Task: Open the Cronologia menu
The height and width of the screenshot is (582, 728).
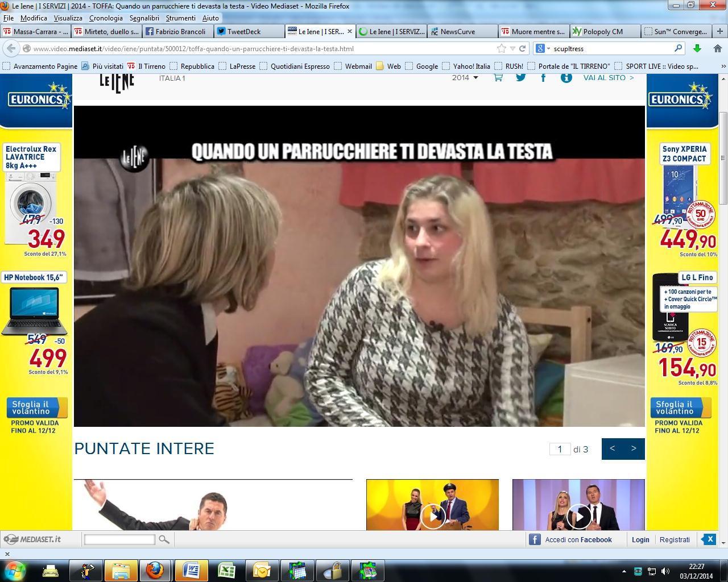Action: pos(106,18)
